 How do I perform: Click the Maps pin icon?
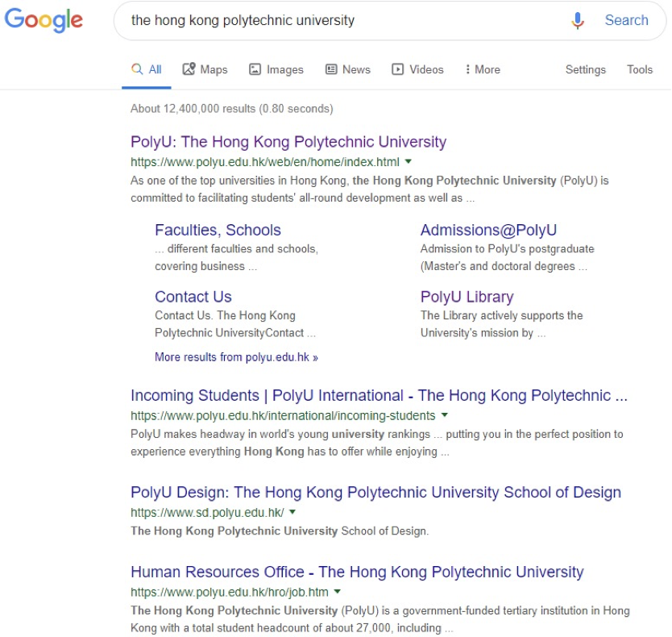[189, 69]
